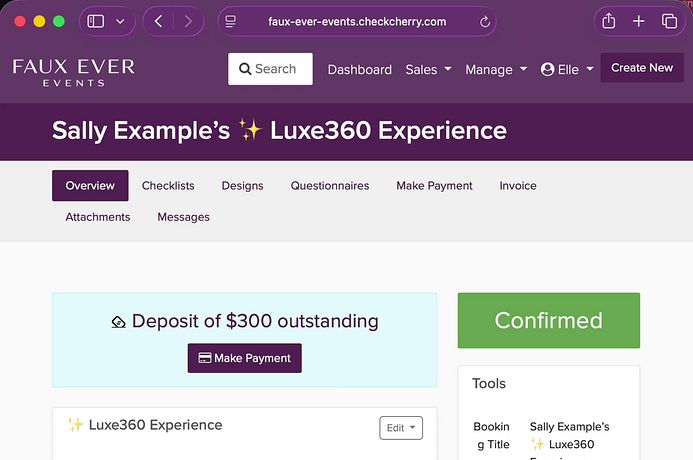Click the Search field in navbar
The height and width of the screenshot is (460, 693).
point(270,69)
